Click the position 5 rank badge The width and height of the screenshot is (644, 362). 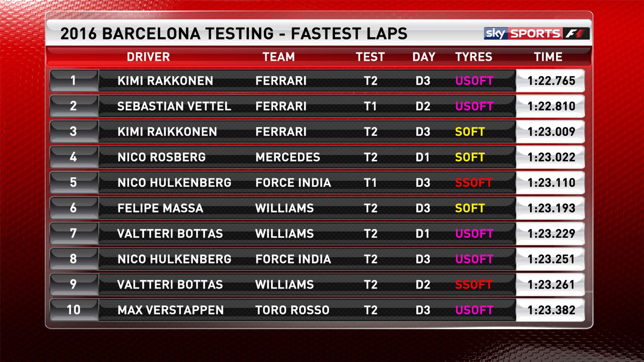point(74,182)
